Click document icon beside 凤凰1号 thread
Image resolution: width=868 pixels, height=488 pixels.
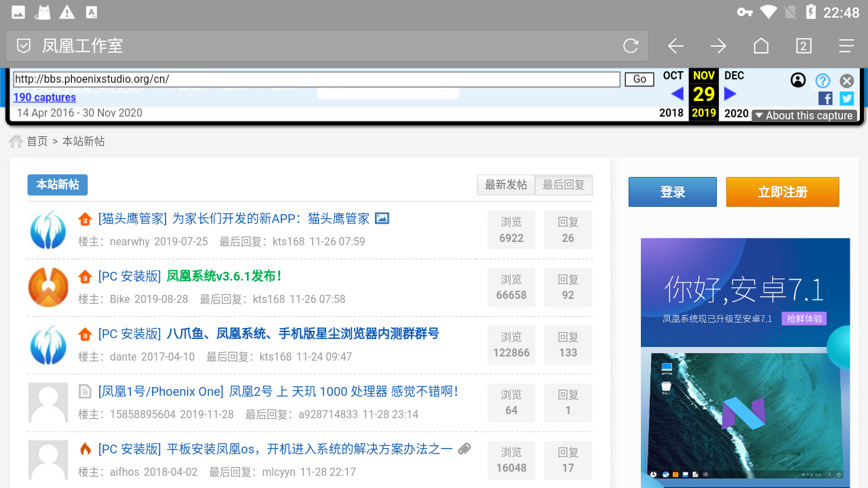[x=85, y=391]
